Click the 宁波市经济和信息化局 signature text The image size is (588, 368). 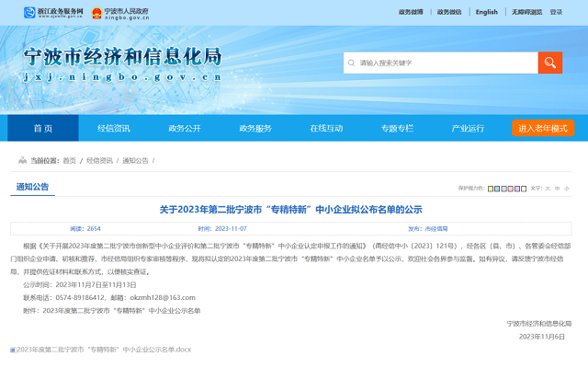pos(539,323)
